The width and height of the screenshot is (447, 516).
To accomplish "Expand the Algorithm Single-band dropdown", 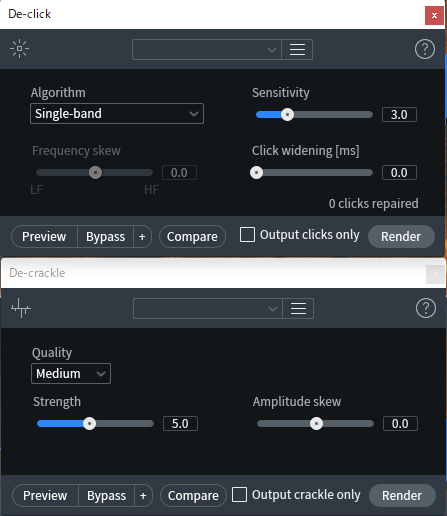I will pos(117,114).
